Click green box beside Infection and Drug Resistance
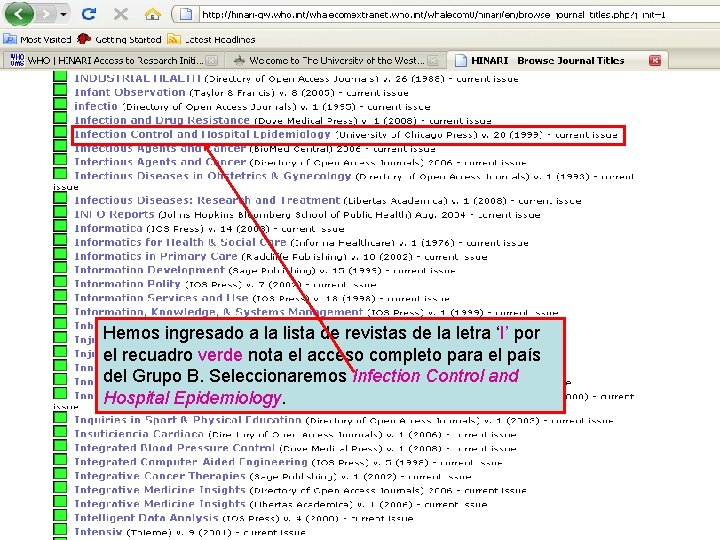 tap(60, 118)
